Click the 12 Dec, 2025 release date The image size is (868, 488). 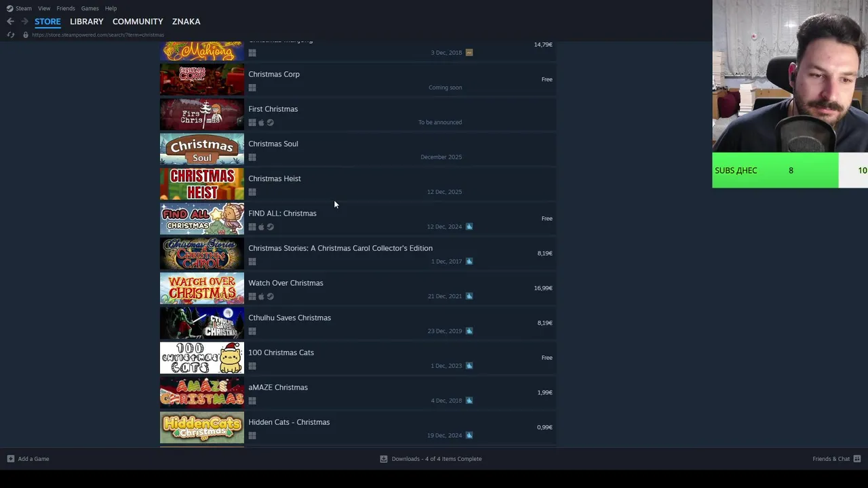(444, 192)
